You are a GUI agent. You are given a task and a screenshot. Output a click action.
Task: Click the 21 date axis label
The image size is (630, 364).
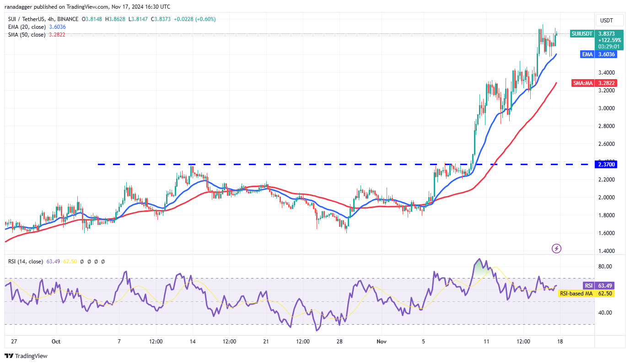[x=265, y=342]
